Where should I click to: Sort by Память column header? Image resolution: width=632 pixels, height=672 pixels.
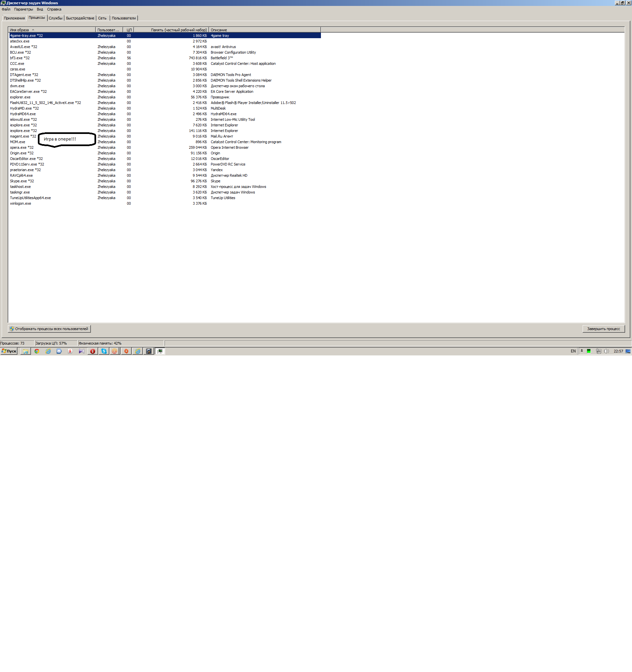coord(171,30)
